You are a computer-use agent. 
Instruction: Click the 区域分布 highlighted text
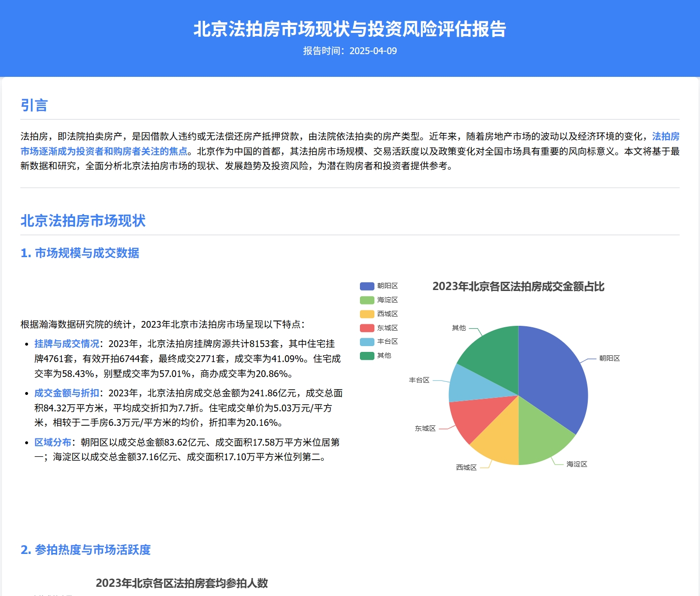tap(53, 442)
